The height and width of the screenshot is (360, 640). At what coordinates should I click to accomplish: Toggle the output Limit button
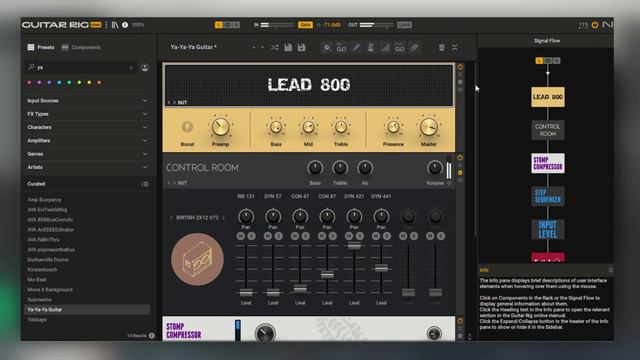pos(404,25)
